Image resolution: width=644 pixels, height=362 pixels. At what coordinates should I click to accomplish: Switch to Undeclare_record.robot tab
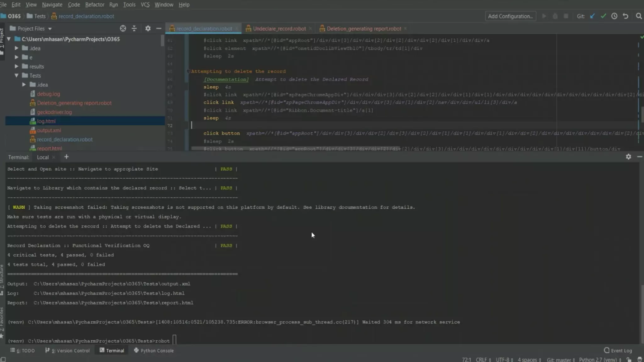[x=279, y=29]
